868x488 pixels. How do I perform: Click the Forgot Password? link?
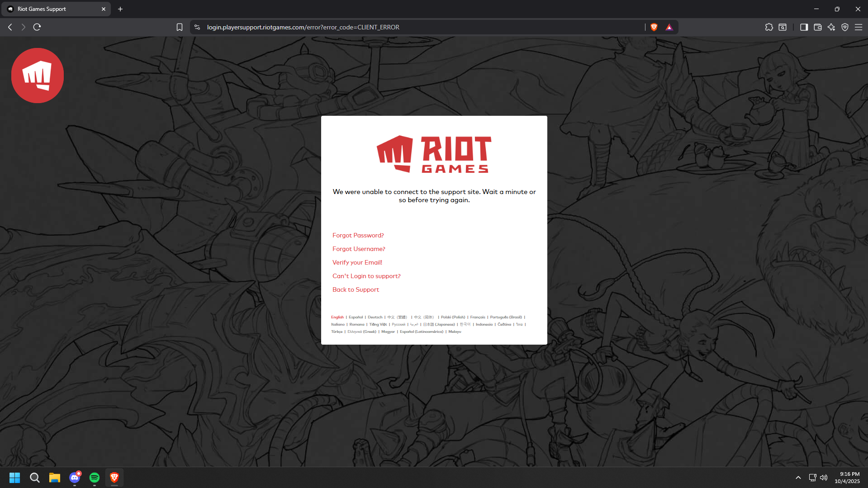pos(358,235)
